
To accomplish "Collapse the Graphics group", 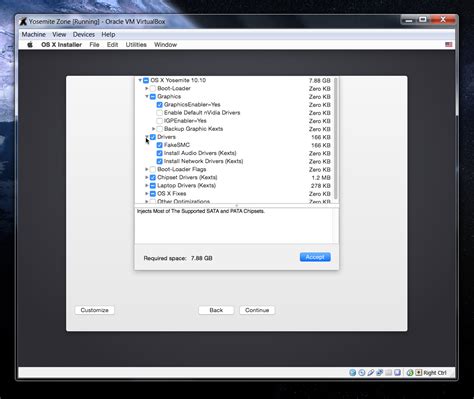I will point(147,97).
